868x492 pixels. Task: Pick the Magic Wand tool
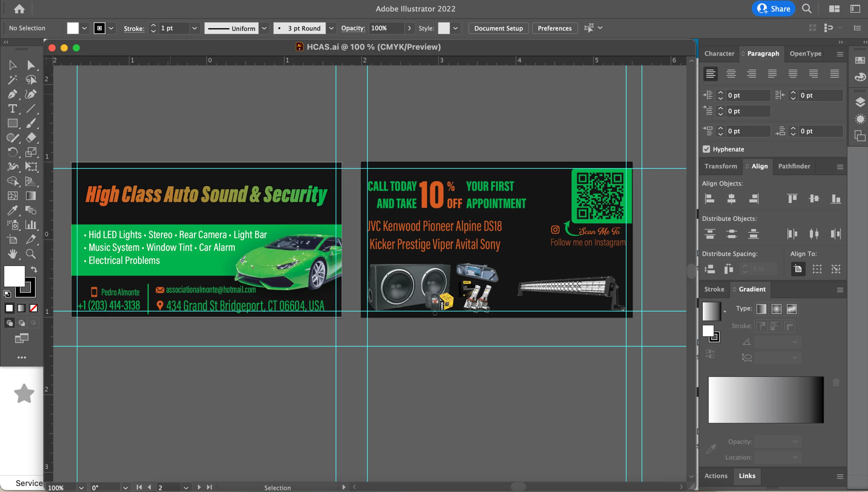pos(13,79)
